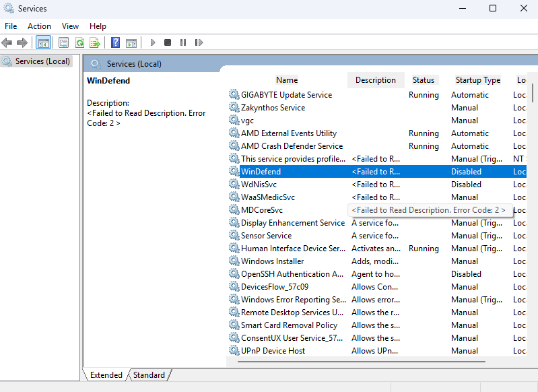Select Services (Local) in the console tree
The height and width of the screenshot is (392, 538).
(x=37, y=61)
